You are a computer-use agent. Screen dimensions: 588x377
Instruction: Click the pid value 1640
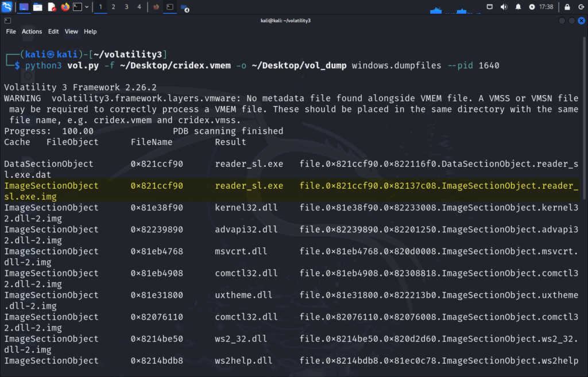[489, 65]
